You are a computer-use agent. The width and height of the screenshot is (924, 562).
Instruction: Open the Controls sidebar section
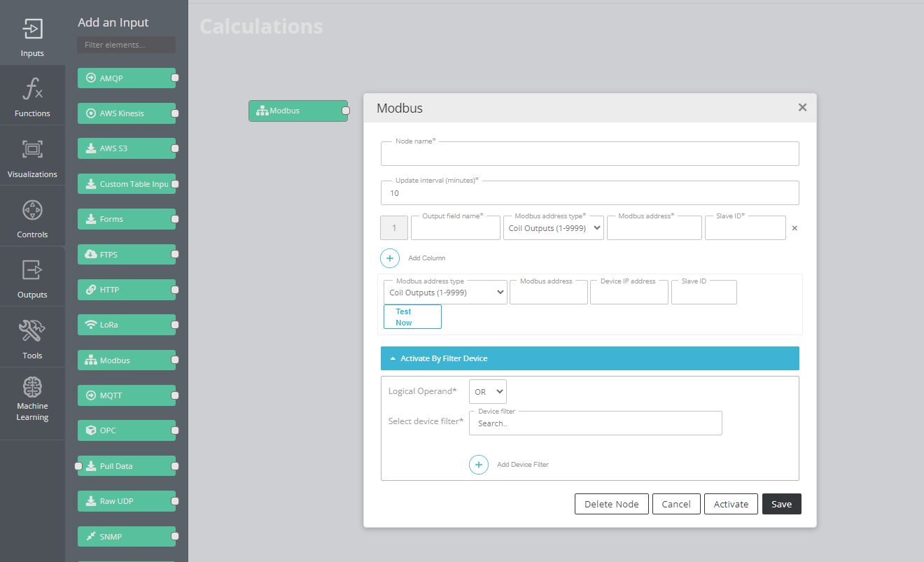coord(32,216)
